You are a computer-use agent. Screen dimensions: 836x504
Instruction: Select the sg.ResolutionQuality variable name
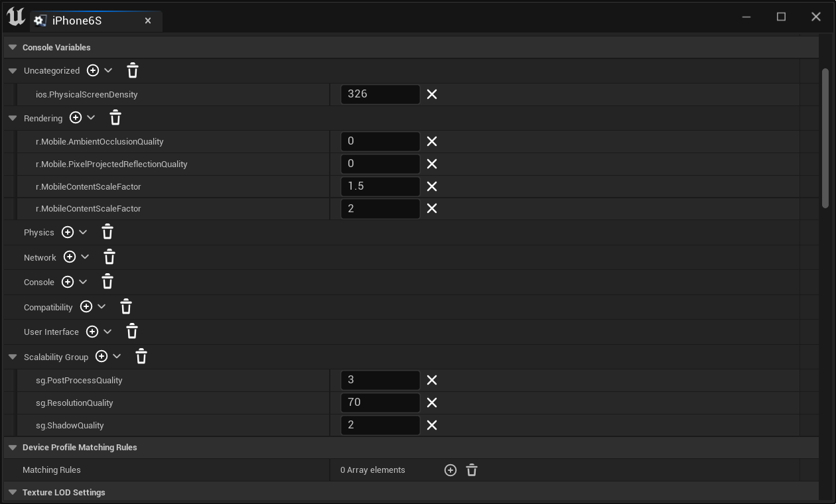point(74,403)
